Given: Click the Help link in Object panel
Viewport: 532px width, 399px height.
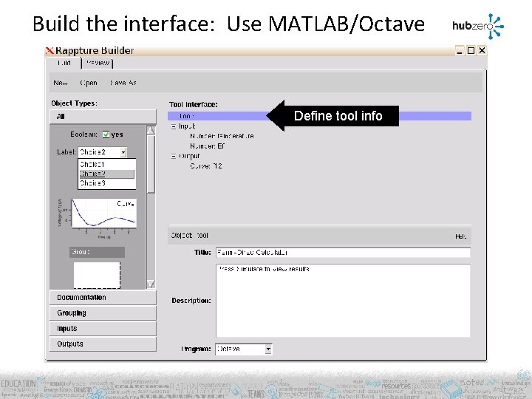Looking at the screenshot, I should coord(461,236).
